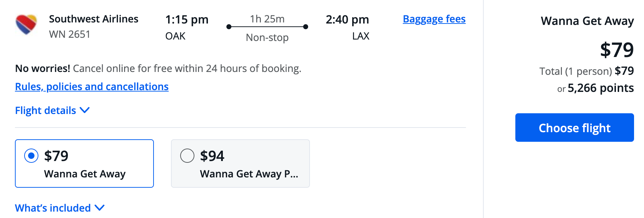Image resolution: width=644 pixels, height=218 pixels.
Task: Click the What's included chevron
Action: click(x=100, y=208)
